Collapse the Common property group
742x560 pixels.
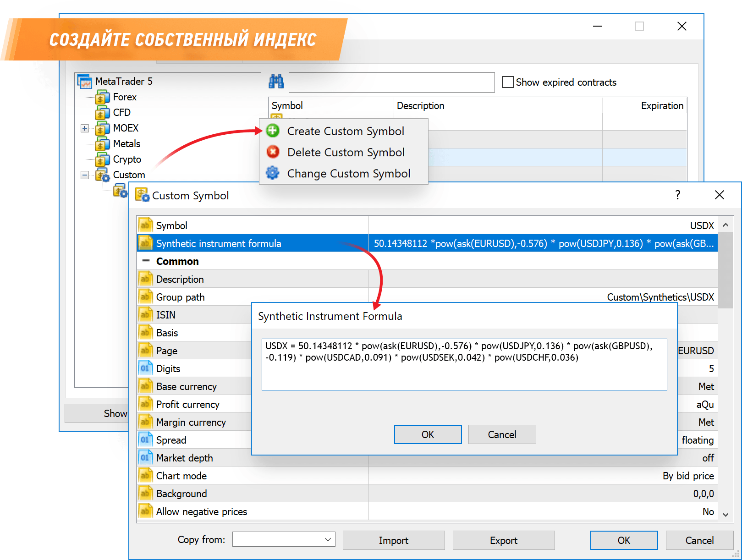[x=146, y=261]
